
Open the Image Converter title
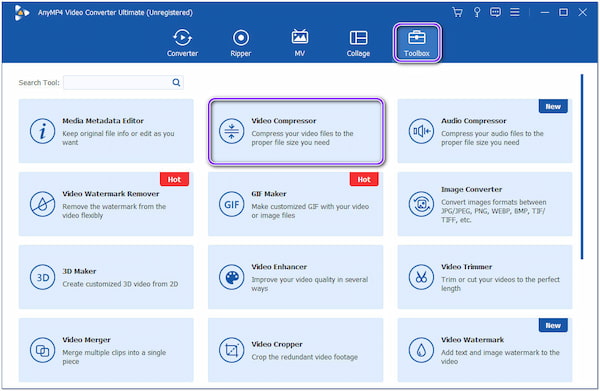tap(471, 189)
